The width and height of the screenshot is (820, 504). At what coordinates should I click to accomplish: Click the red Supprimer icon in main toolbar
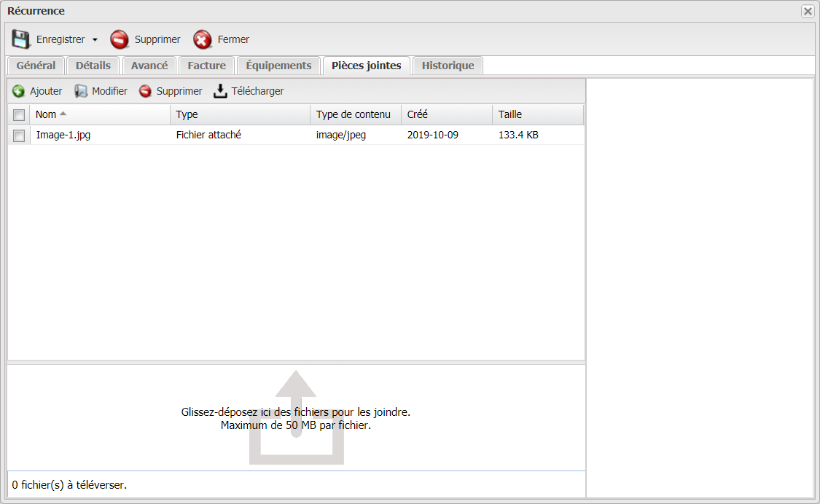tap(120, 39)
